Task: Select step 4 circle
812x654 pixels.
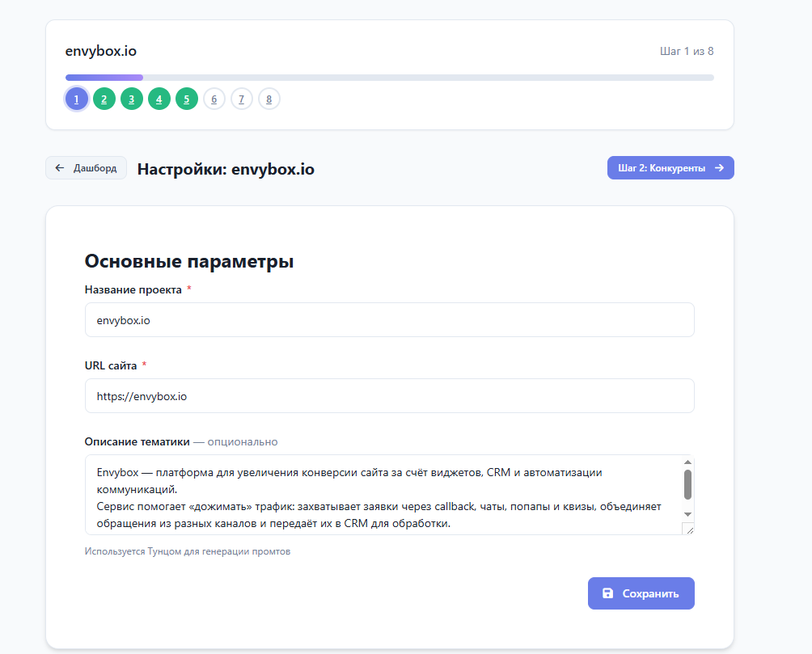Action: coord(159,99)
